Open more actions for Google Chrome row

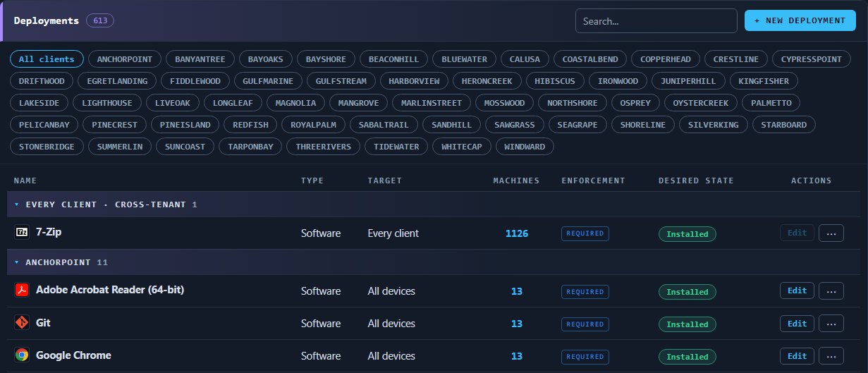831,356
